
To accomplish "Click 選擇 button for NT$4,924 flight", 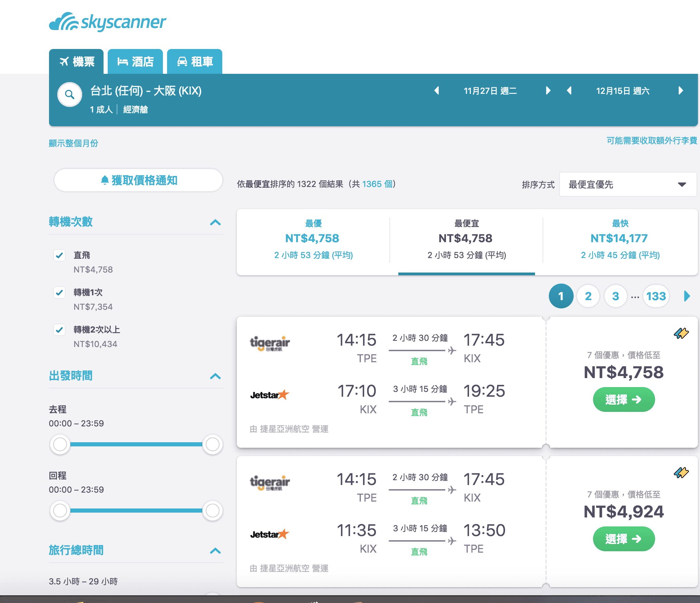I will click(624, 539).
